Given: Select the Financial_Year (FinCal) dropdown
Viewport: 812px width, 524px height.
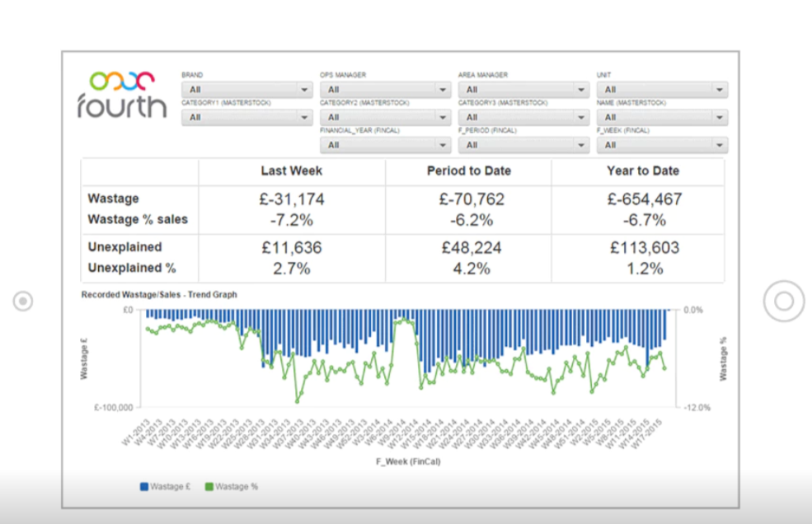Looking at the screenshot, I should click(385, 145).
